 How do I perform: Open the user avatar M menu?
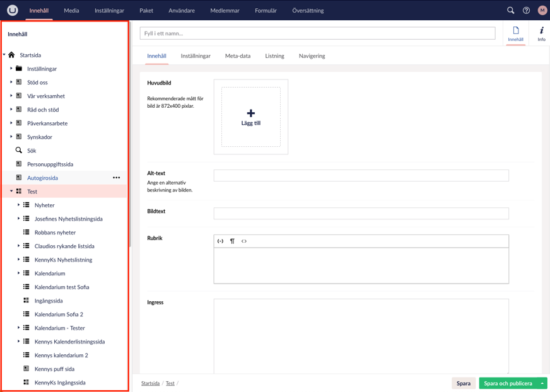542,10
